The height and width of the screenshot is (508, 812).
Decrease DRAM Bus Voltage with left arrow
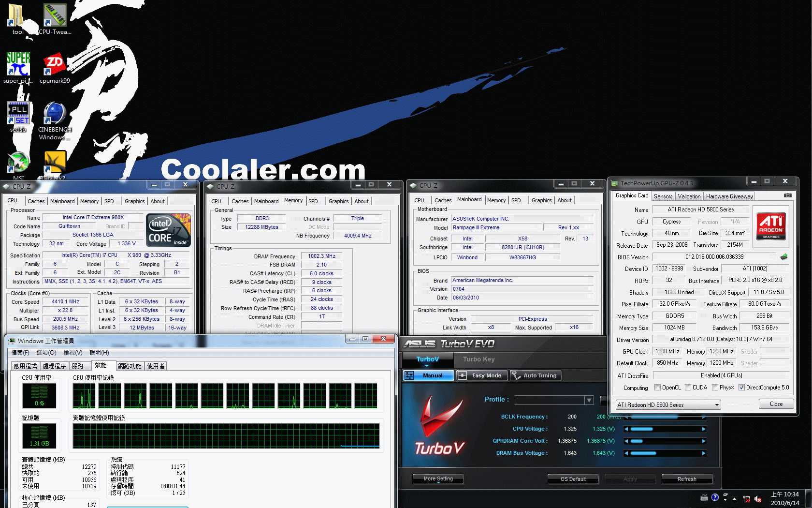[626, 453]
